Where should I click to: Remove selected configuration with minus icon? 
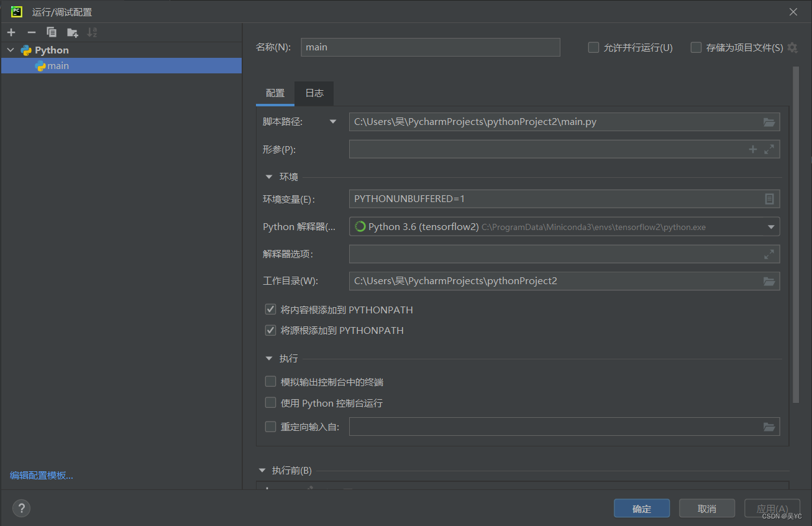32,32
